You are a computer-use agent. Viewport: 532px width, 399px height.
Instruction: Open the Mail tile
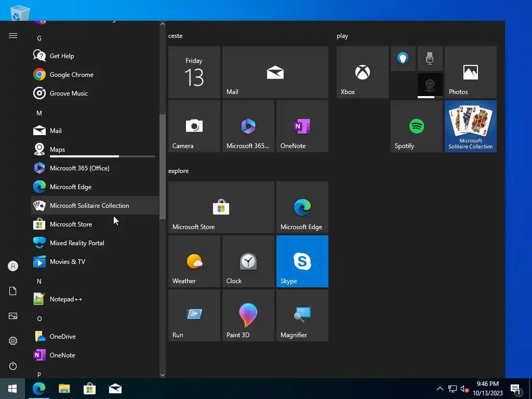[275, 72]
